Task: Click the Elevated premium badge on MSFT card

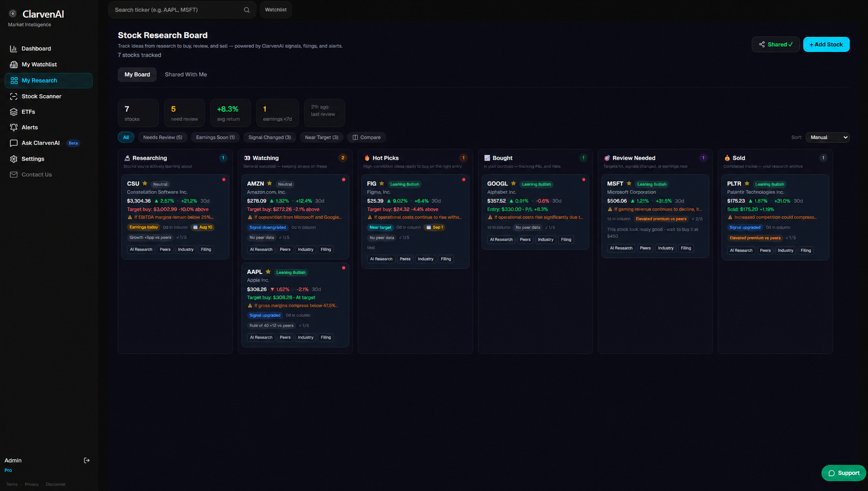Action: [661, 219]
